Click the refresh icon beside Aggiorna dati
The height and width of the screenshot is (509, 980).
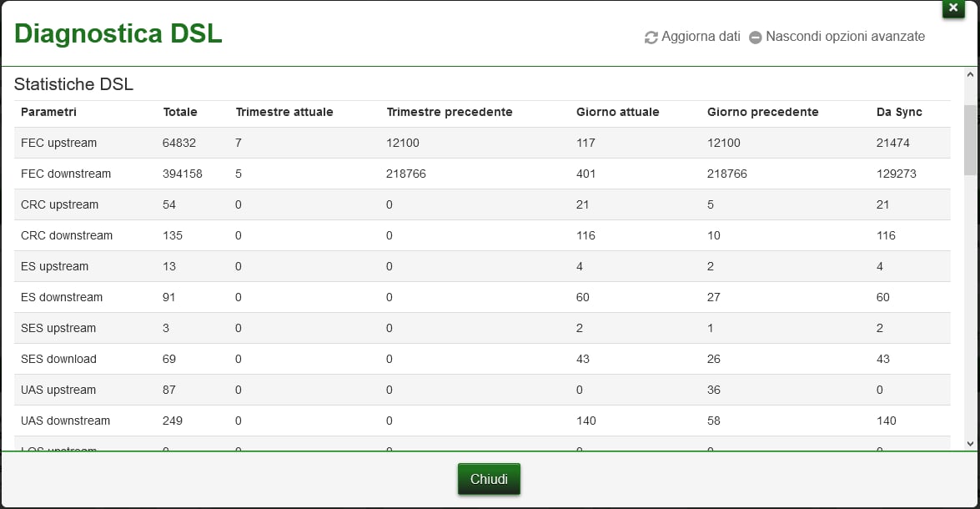tap(651, 38)
